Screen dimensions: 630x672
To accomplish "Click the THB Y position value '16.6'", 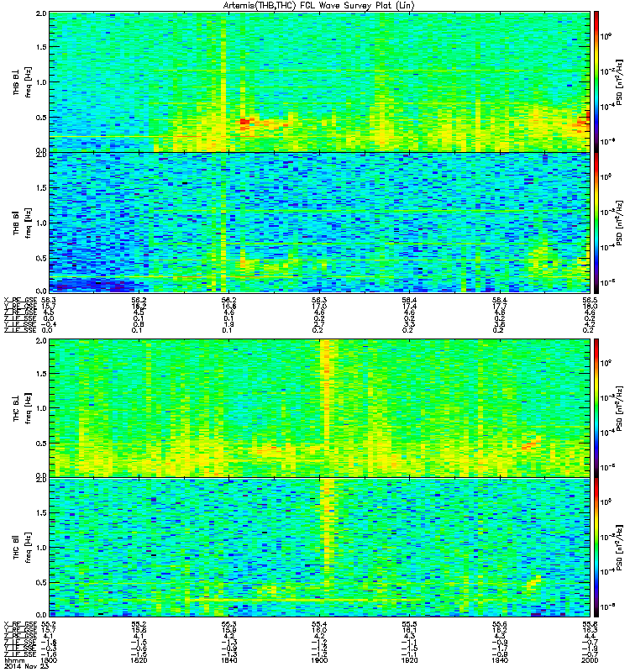I will (228, 307).
